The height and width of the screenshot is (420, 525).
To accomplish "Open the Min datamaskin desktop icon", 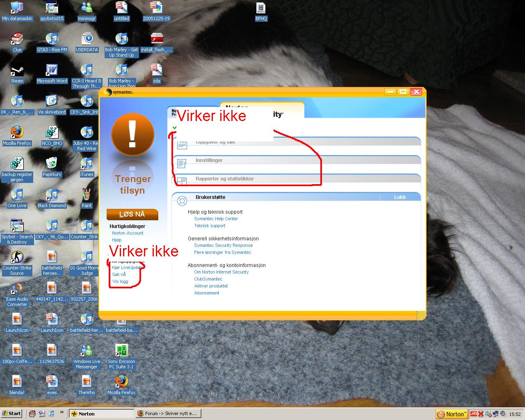I will click(17, 12).
